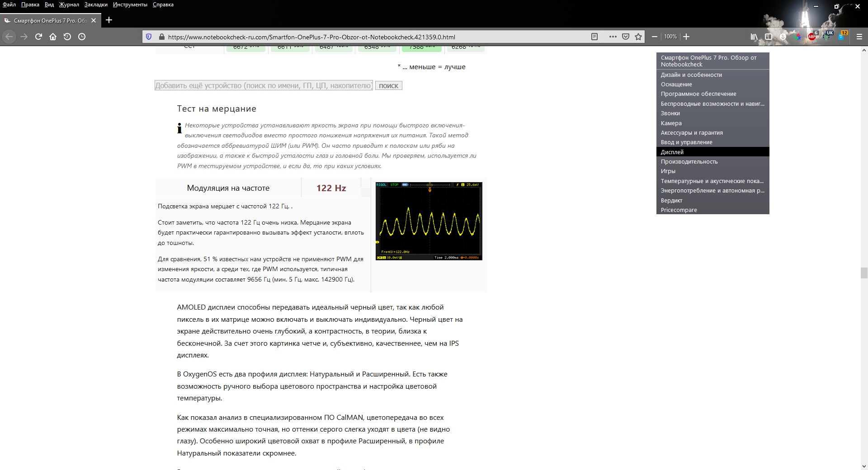Image resolution: width=868 pixels, height=470 pixels.
Task: Open the Справка menu
Action: 163,5
